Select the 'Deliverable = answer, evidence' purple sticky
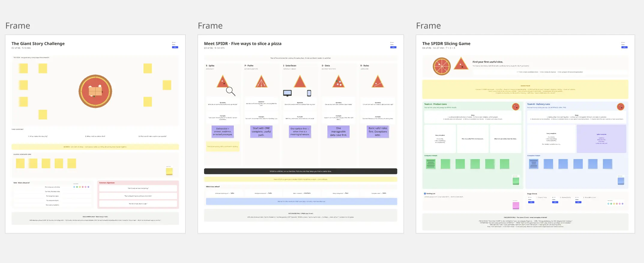The width and height of the screenshot is (644, 263). [x=222, y=132]
